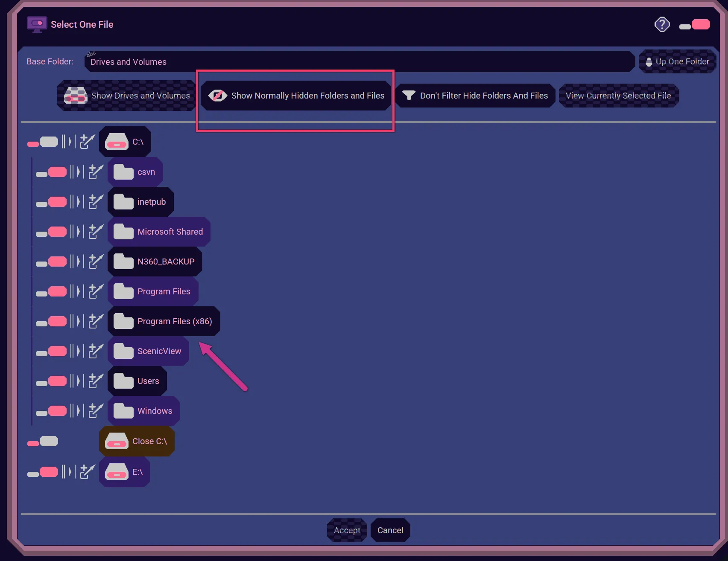Click Show Drives and Volumes
This screenshot has height=561, width=728.
tap(127, 96)
